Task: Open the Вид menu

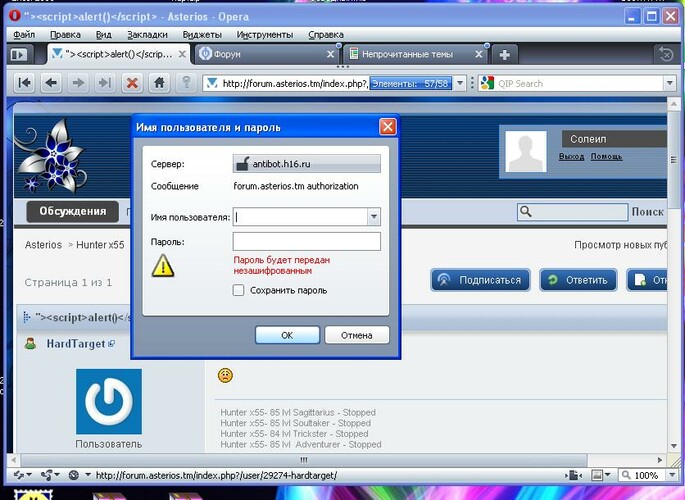Action: (x=104, y=34)
